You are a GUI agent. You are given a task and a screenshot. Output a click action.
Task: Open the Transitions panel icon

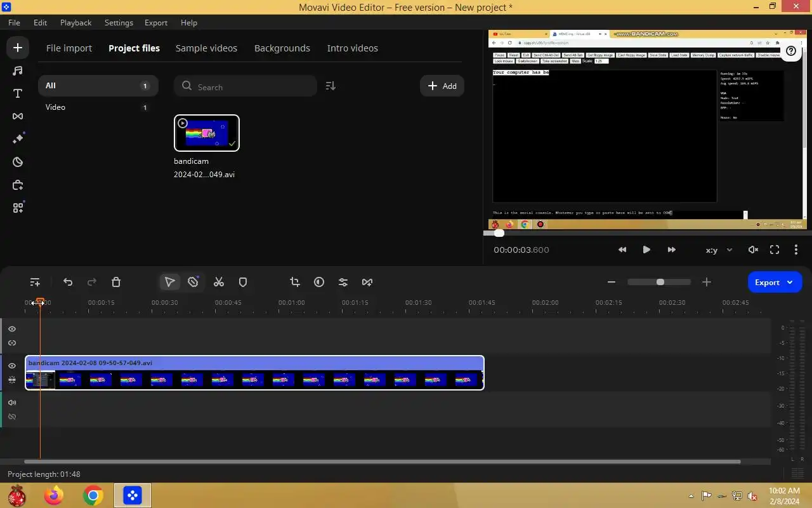point(18,116)
